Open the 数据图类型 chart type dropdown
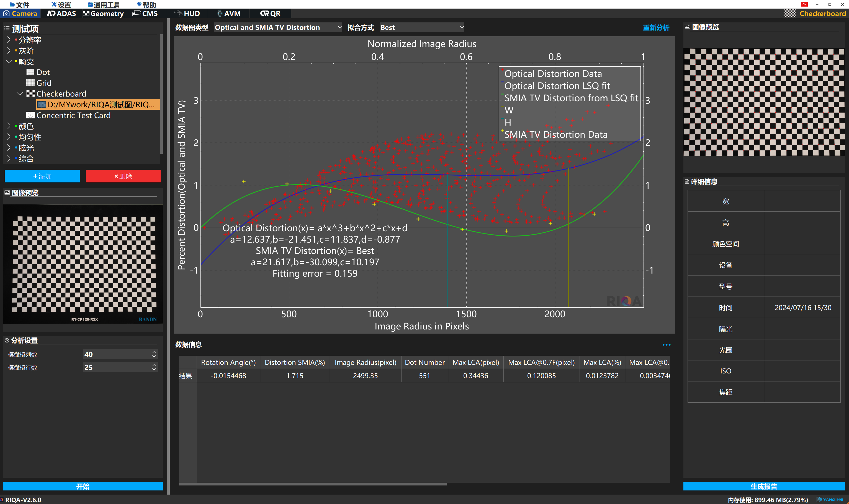Screen dimensions: 849x504 [278, 27]
